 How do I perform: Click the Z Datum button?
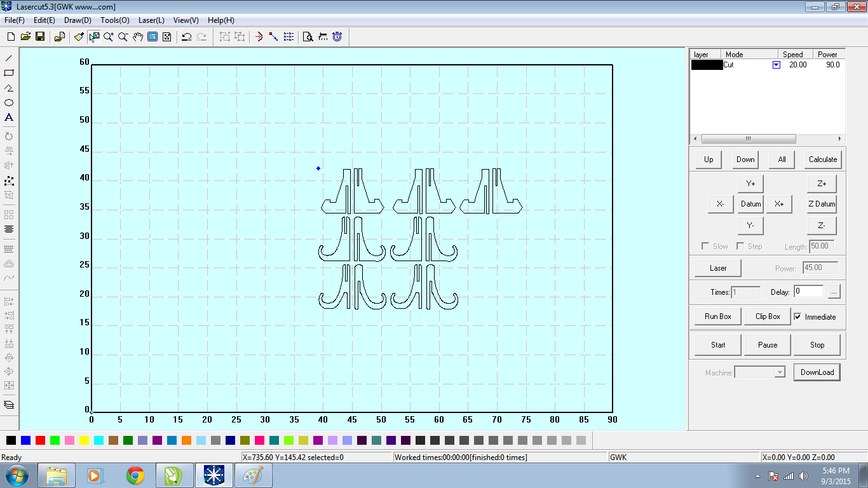pos(822,204)
